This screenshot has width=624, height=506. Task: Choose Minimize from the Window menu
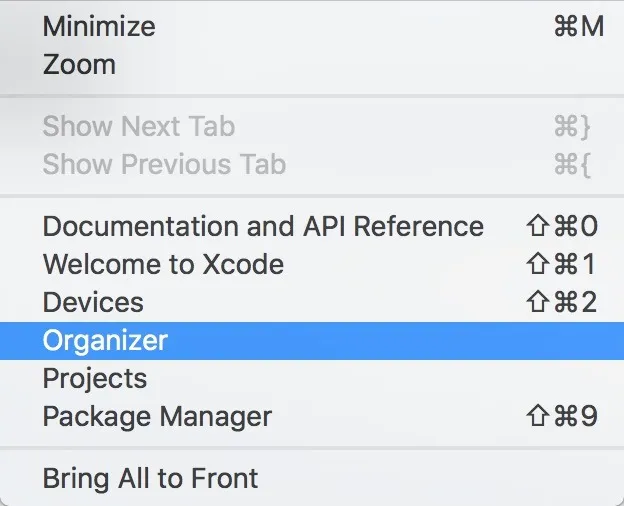pyautogui.click(x=99, y=27)
